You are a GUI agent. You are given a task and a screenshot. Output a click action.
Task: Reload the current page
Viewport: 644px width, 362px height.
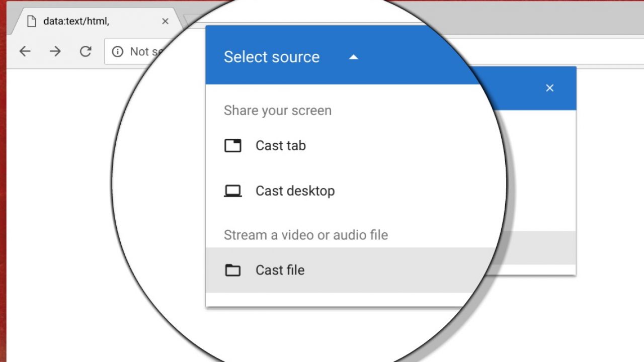[x=86, y=51]
